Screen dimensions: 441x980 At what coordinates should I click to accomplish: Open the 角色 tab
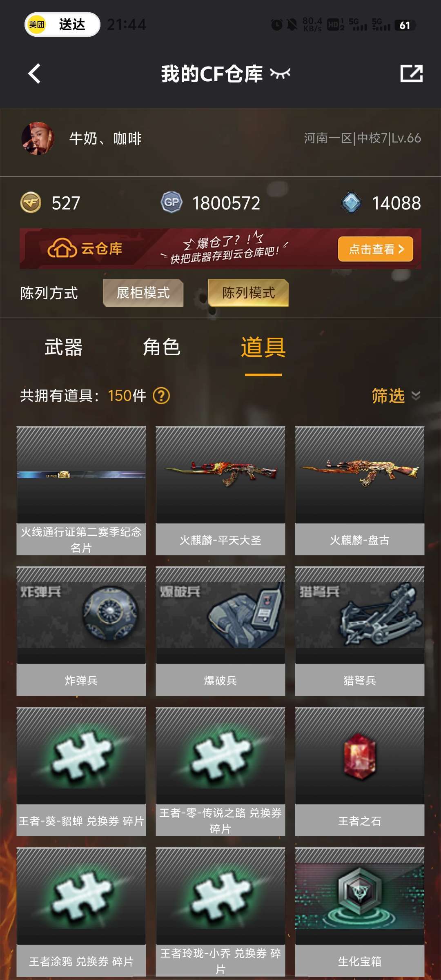coord(162,347)
